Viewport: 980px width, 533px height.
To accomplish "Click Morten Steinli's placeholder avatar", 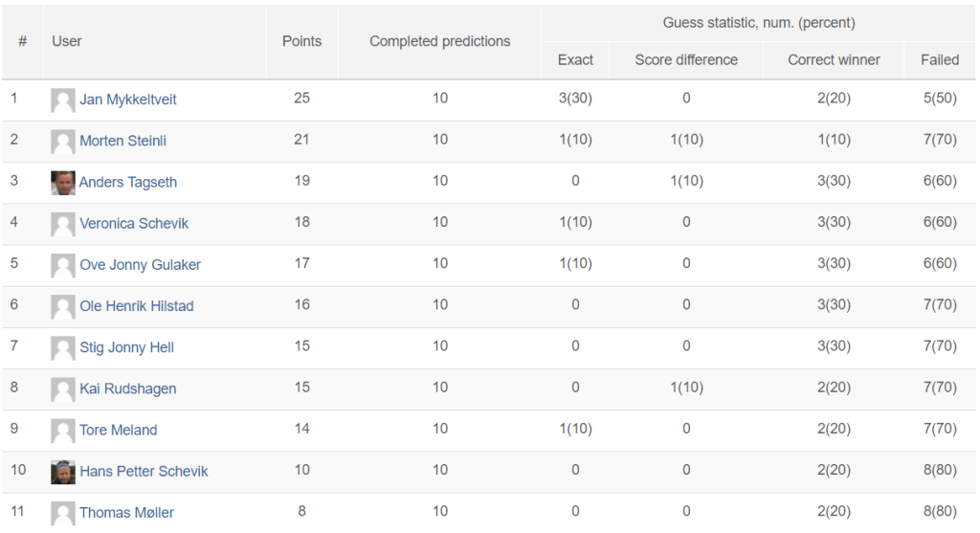I will (x=62, y=142).
